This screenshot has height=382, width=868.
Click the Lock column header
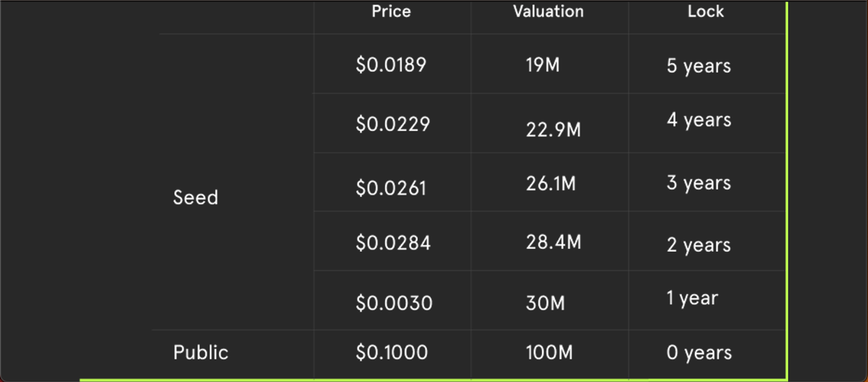pyautogui.click(x=705, y=12)
